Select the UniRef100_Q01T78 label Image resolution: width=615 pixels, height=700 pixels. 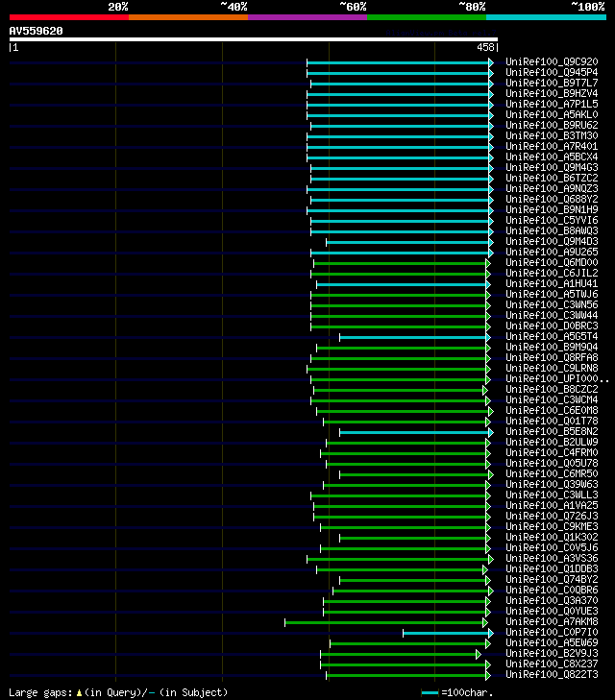(x=552, y=421)
